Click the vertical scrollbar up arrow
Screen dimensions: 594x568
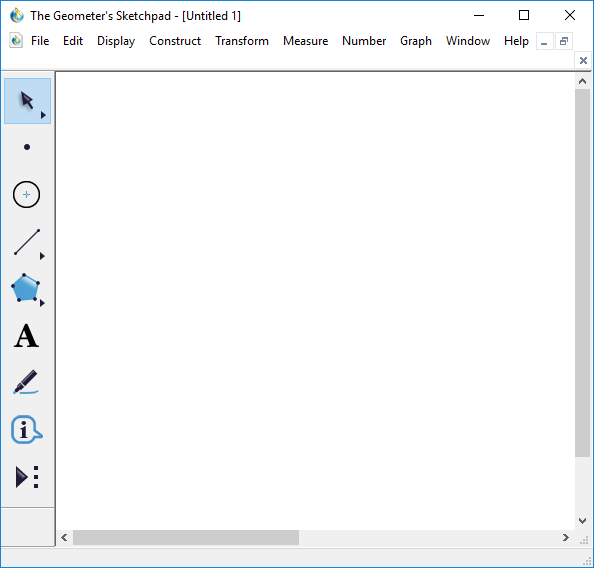pyautogui.click(x=583, y=81)
